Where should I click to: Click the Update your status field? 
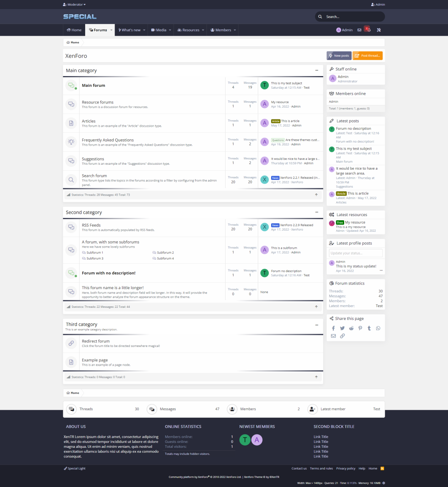click(356, 253)
